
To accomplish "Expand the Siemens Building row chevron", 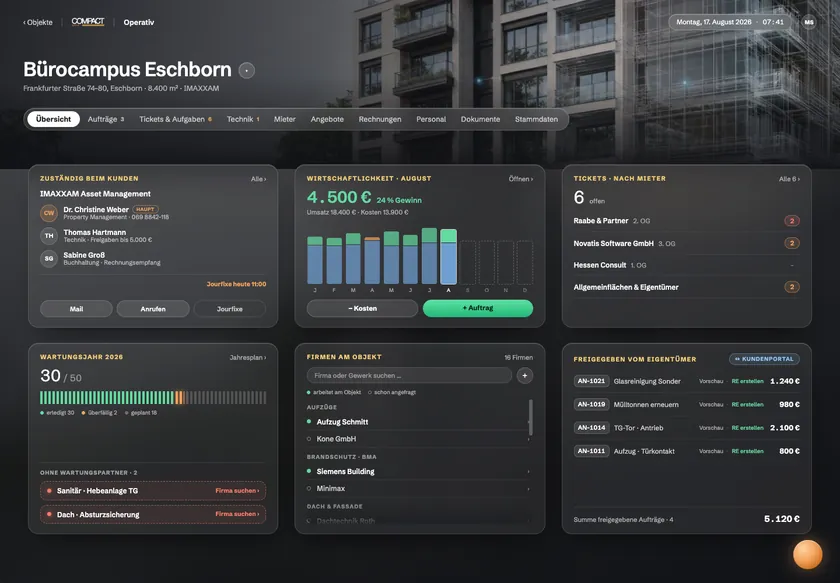I will 528,472.
